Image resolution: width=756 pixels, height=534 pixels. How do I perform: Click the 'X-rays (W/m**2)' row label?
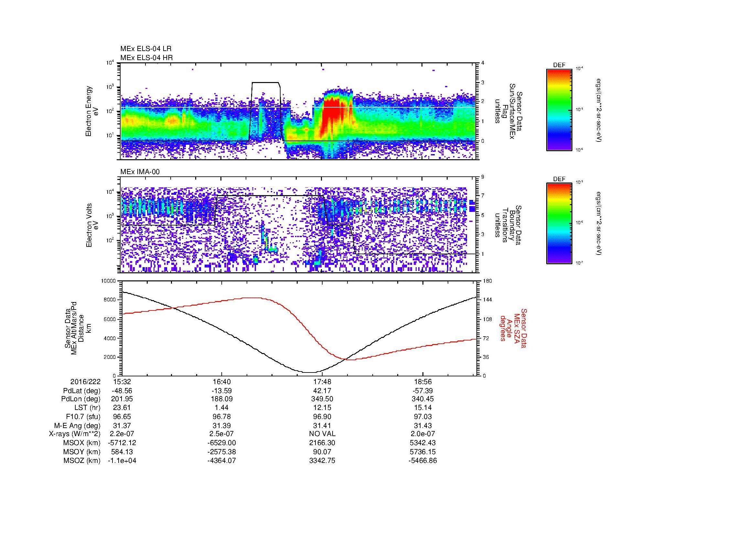[x=75, y=434]
